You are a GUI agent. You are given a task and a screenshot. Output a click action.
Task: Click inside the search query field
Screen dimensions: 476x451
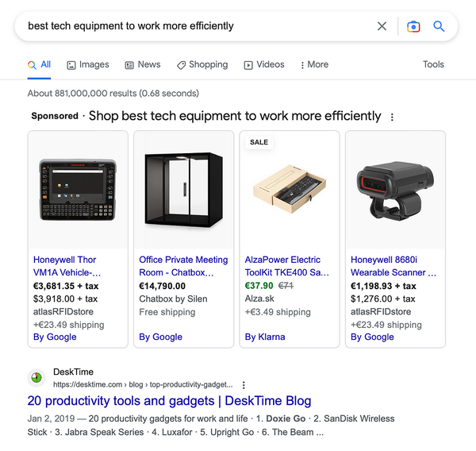click(198, 26)
